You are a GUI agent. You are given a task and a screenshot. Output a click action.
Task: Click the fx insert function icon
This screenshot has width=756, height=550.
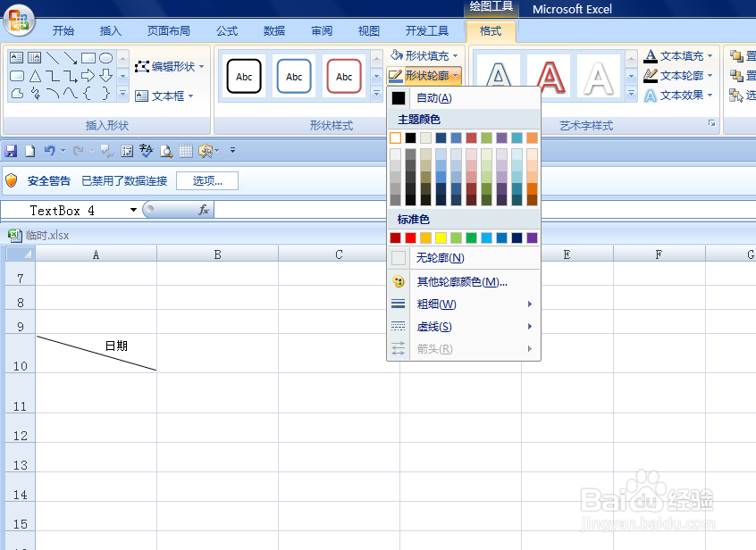coord(204,210)
